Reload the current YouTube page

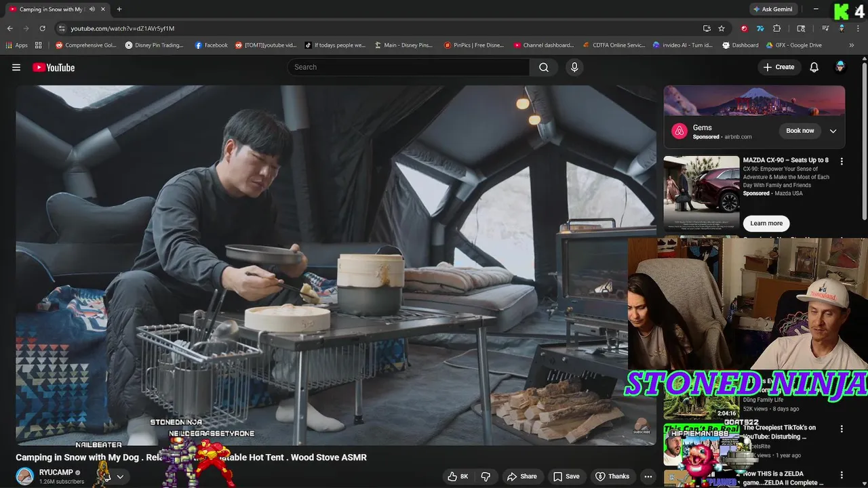click(42, 28)
